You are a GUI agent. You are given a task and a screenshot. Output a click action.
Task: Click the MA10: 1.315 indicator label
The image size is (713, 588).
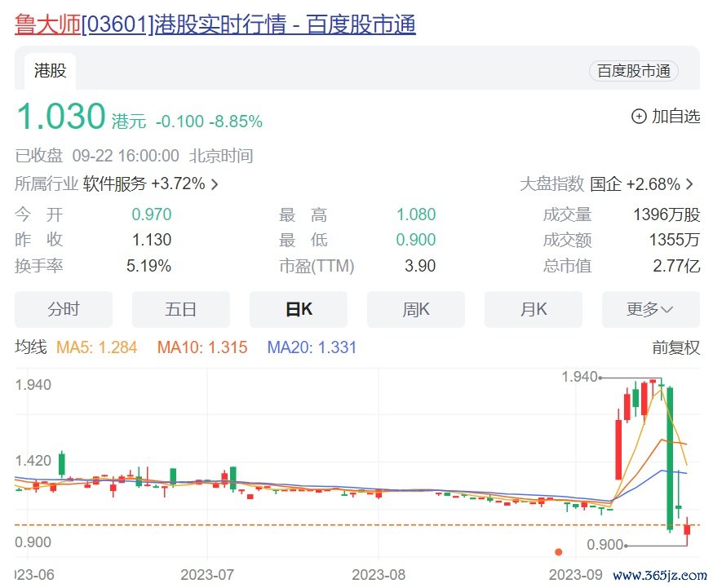(x=202, y=347)
